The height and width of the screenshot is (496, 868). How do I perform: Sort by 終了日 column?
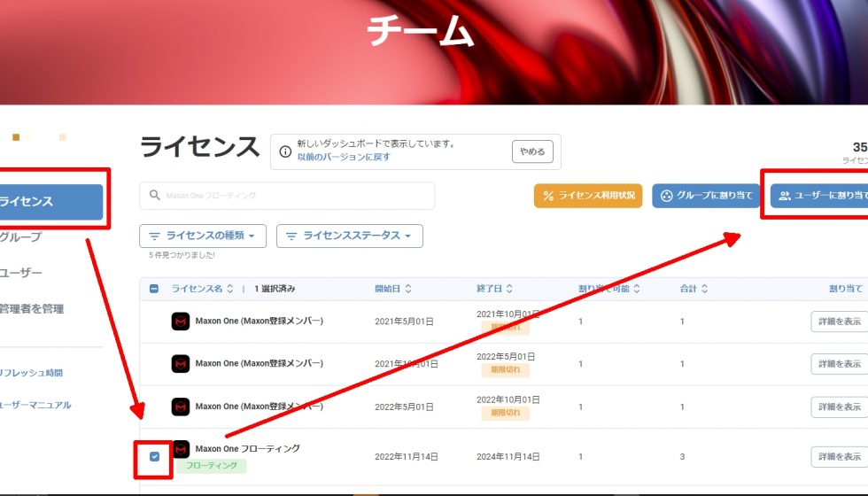pyautogui.click(x=494, y=289)
